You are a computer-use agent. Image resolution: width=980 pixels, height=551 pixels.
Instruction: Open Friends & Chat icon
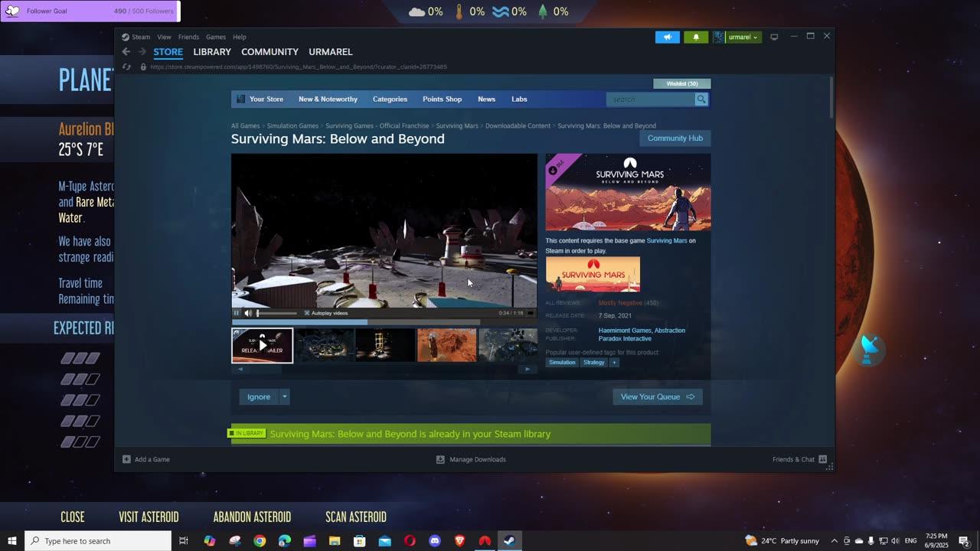click(823, 459)
